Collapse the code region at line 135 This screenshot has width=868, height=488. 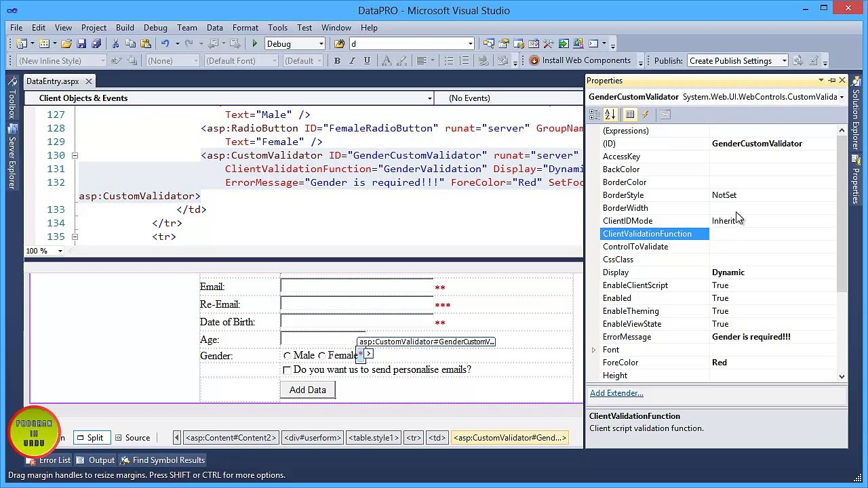click(x=75, y=237)
